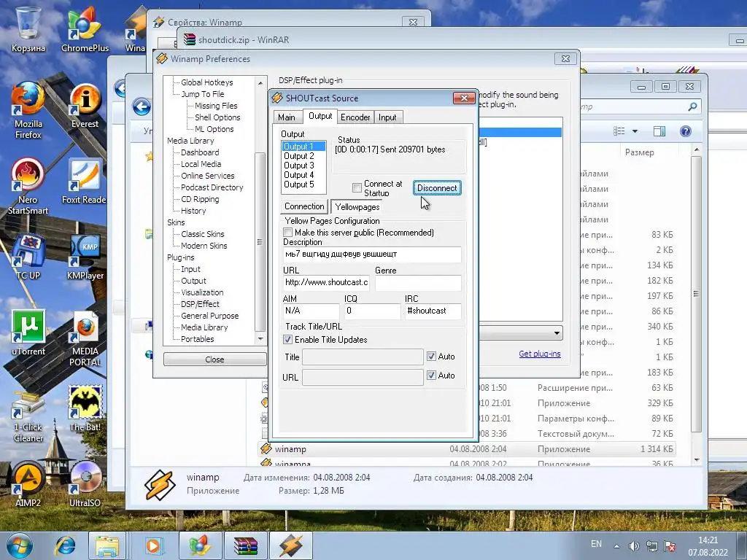Select Output 5 in output list

click(299, 184)
